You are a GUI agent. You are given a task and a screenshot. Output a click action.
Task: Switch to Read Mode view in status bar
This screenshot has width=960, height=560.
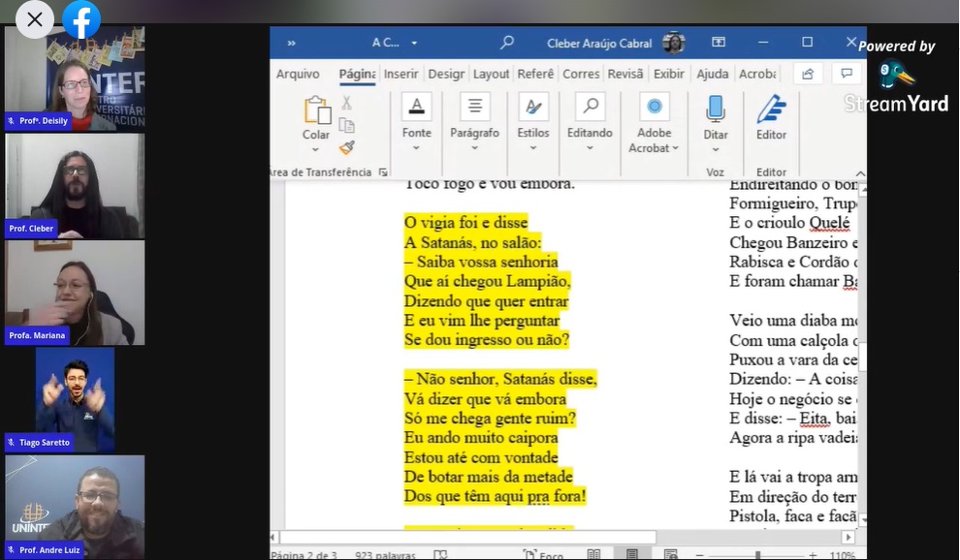pyautogui.click(x=593, y=554)
